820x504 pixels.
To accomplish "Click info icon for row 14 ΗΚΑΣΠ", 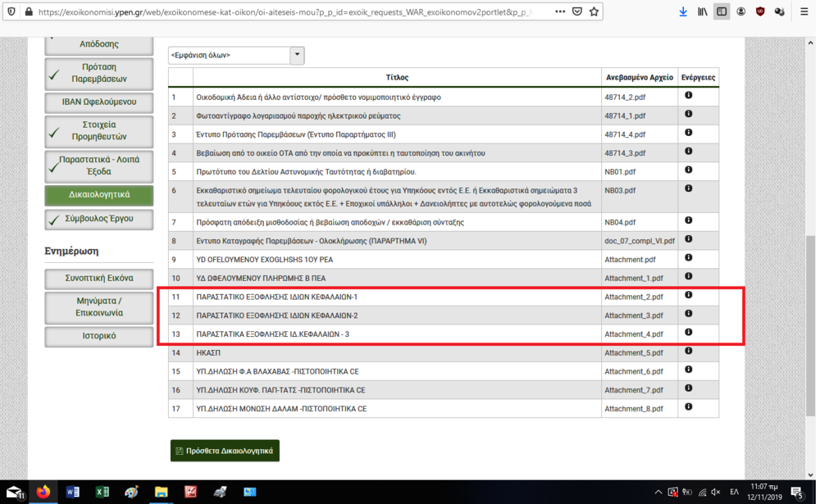I will point(689,352).
